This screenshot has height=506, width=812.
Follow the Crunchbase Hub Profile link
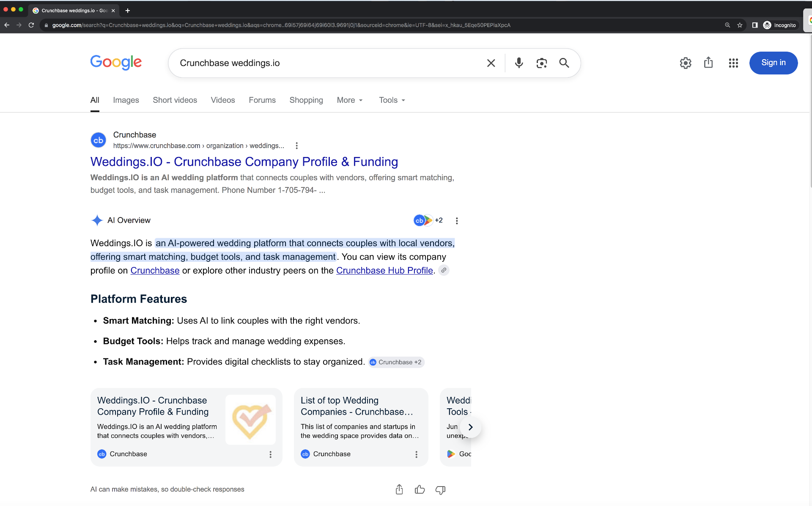[384, 270]
